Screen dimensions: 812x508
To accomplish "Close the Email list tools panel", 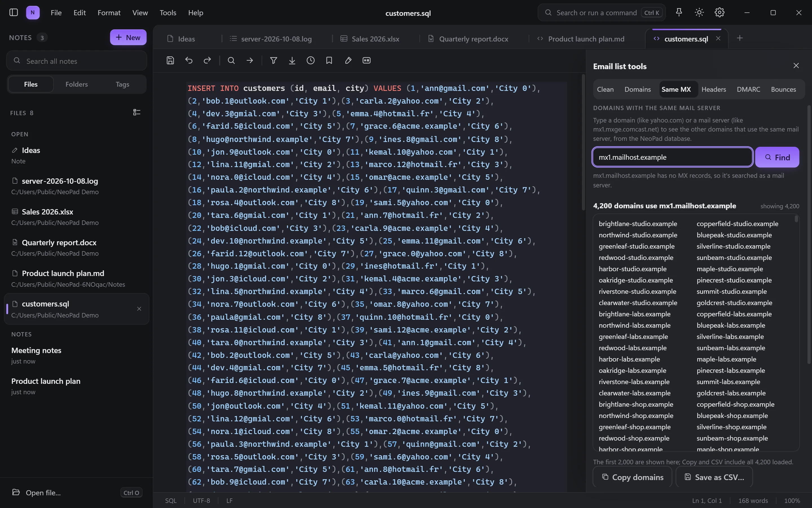I will (796, 66).
